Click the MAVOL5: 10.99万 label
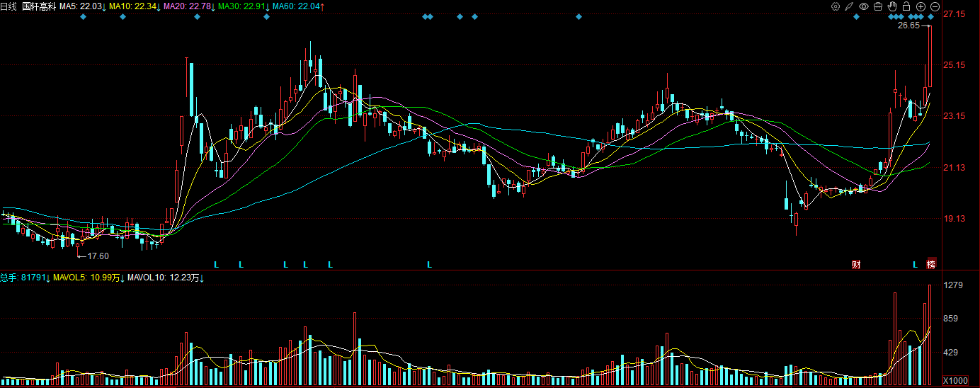The image size is (980, 388). 89,278
